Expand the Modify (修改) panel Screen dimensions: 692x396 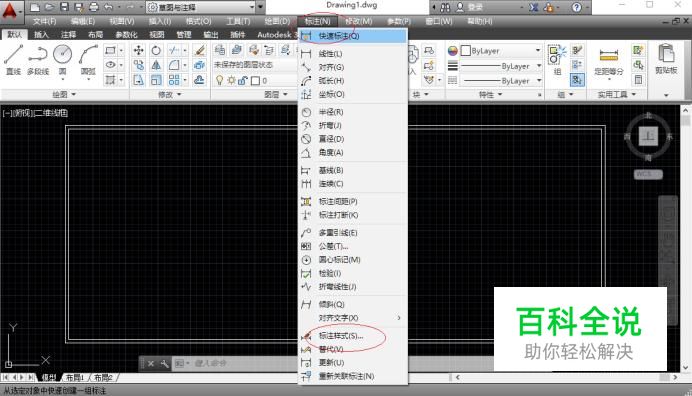tap(170, 94)
